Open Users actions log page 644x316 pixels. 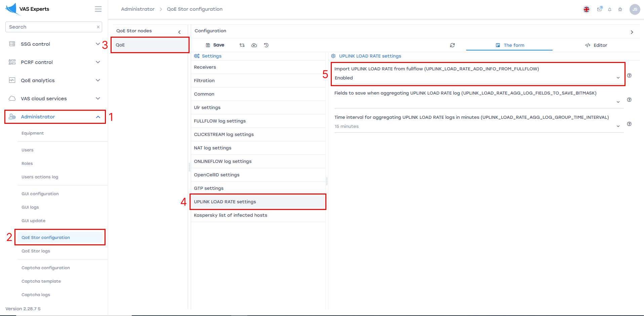[40, 177]
